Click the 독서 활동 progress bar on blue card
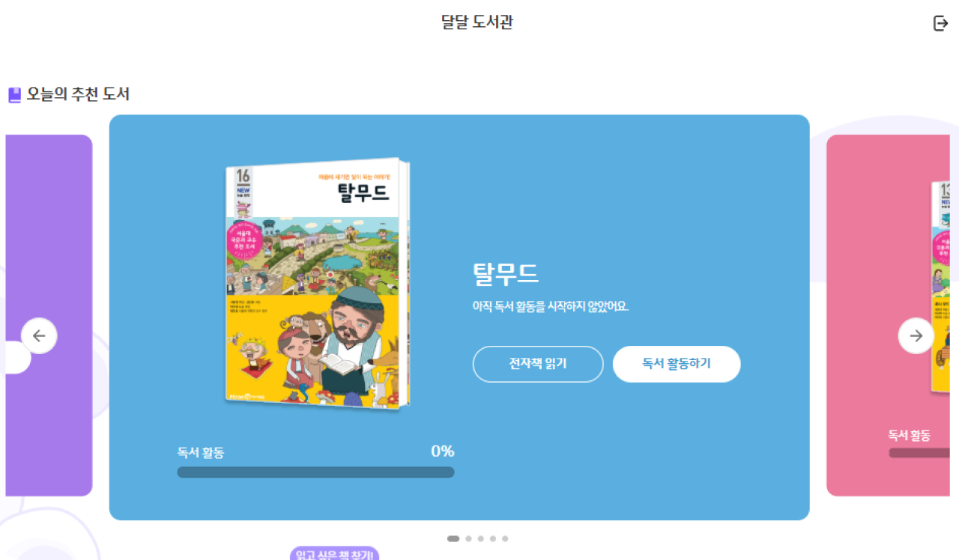This screenshot has height=560, width=959. [315, 472]
